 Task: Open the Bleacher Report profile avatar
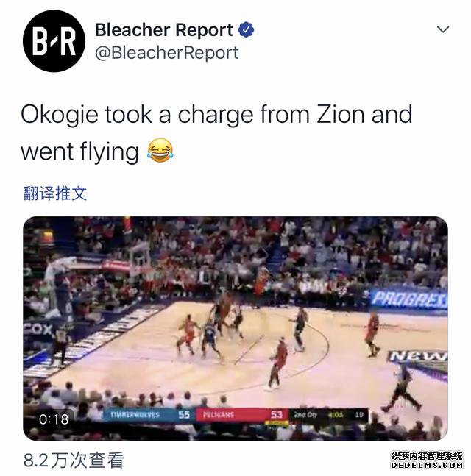[x=54, y=40]
